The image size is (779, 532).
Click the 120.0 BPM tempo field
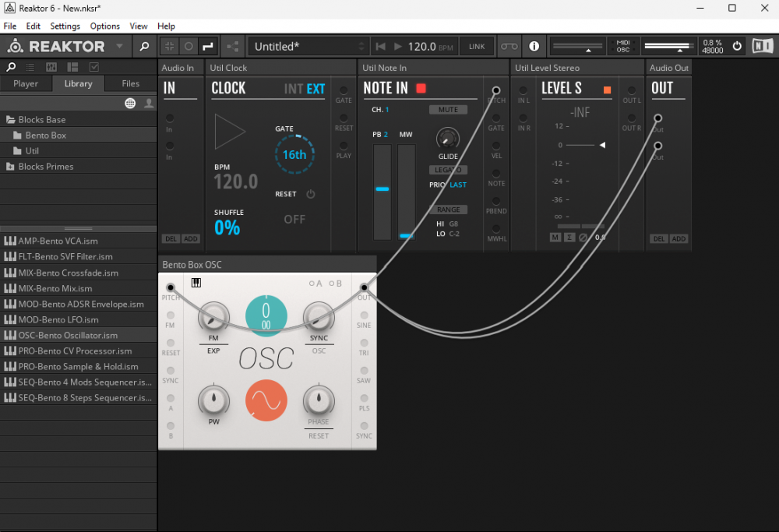[x=430, y=47]
